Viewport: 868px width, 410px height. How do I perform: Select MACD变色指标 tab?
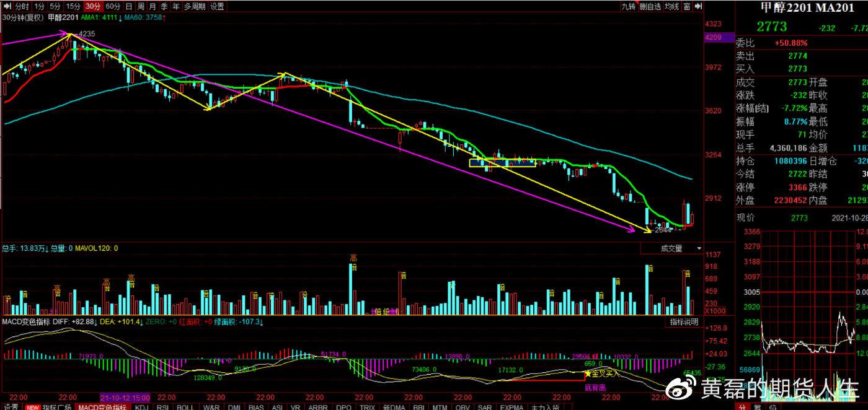103,407
